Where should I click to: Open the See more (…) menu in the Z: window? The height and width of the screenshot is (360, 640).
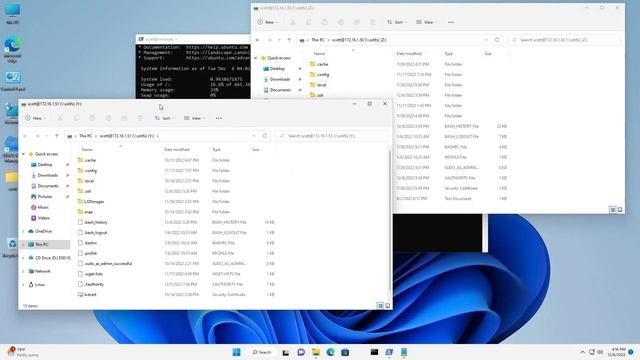(x=451, y=22)
